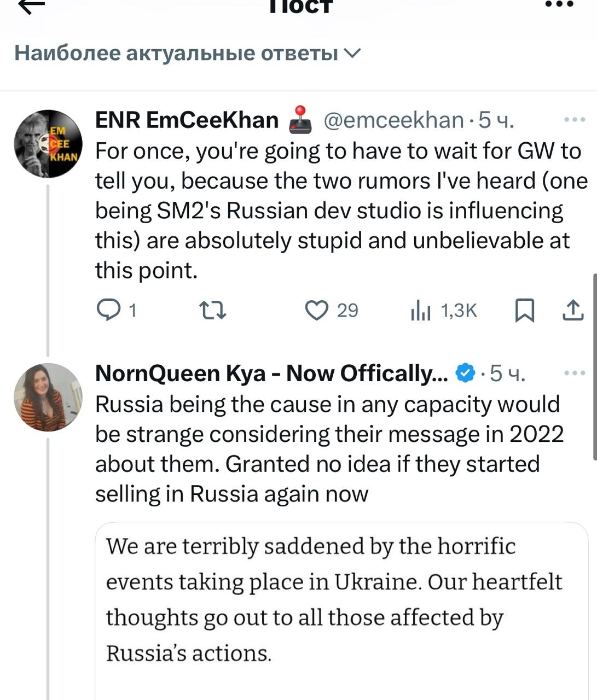The height and width of the screenshot is (700, 597).
Task: Open the @emceekhan handle link
Action: [393, 120]
